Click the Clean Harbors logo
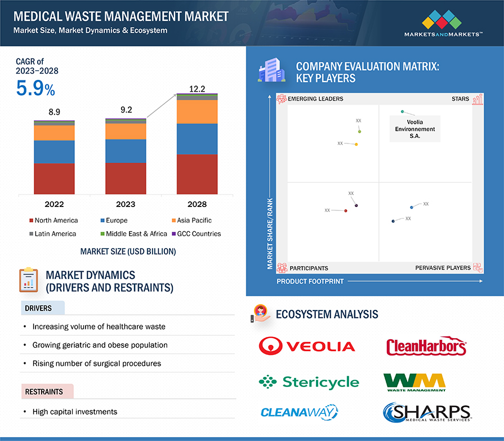Viewport: 504px width, 441px height. coord(426,346)
